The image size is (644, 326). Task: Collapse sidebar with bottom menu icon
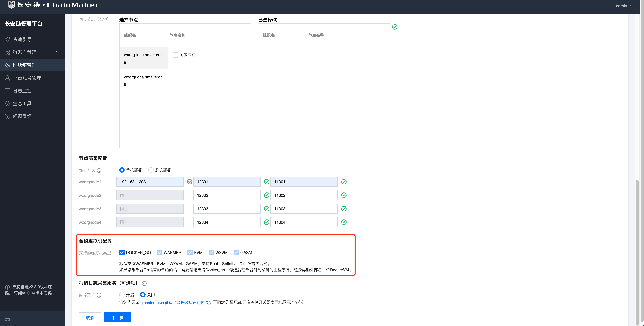pyautogui.click(x=8, y=320)
